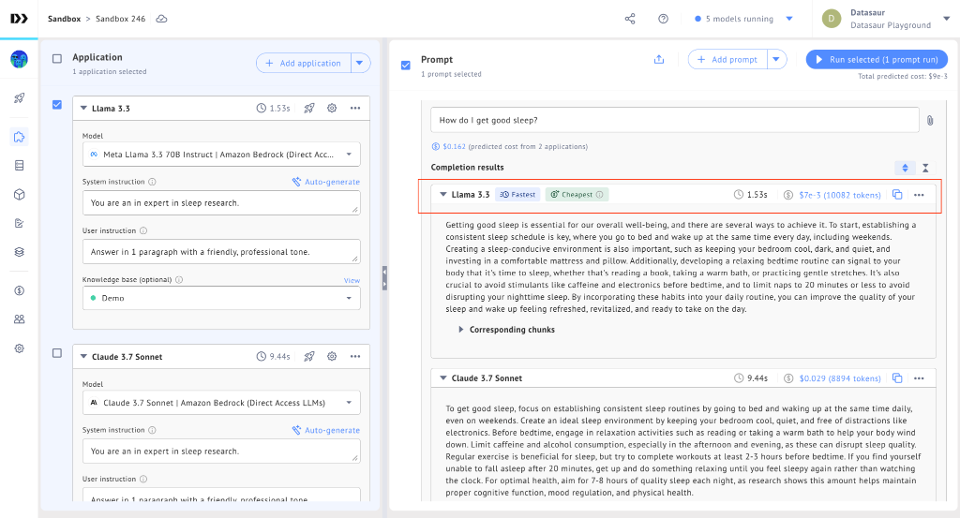Click the Add application button
The width and height of the screenshot is (960, 518).
(304, 62)
